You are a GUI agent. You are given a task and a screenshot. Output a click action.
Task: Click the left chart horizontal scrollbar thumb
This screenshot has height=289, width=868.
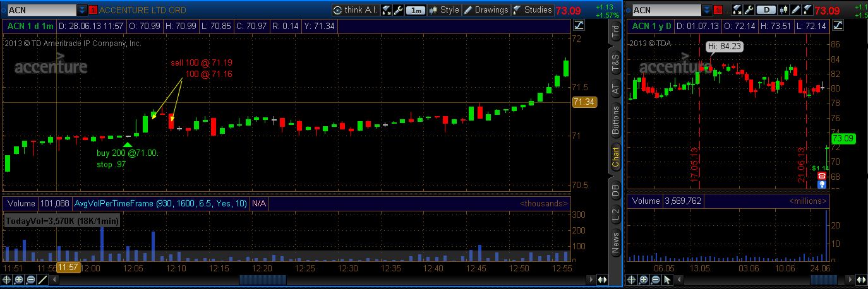tap(262, 280)
